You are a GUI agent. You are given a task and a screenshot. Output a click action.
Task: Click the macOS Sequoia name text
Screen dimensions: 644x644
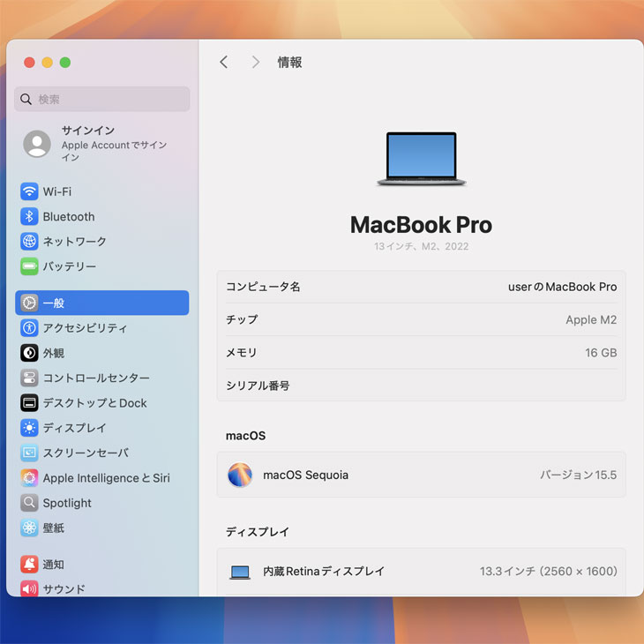[x=305, y=475]
